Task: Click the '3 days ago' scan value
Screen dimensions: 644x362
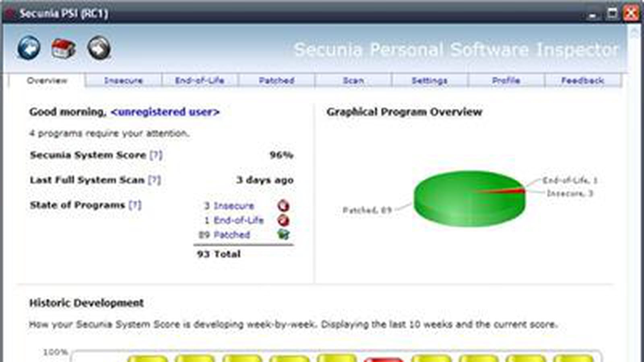Action: [265, 180]
